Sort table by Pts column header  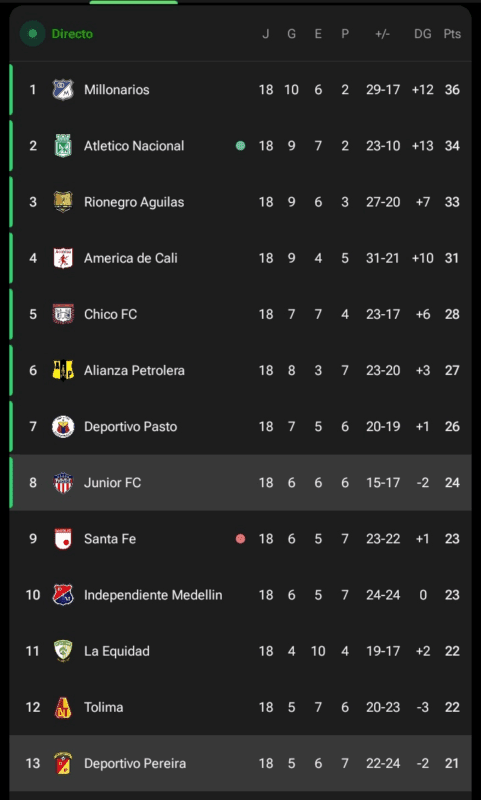[452, 34]
